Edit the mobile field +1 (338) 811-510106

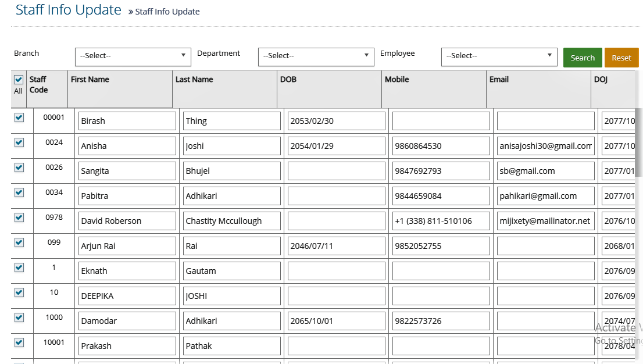click(x=441, y=221)
